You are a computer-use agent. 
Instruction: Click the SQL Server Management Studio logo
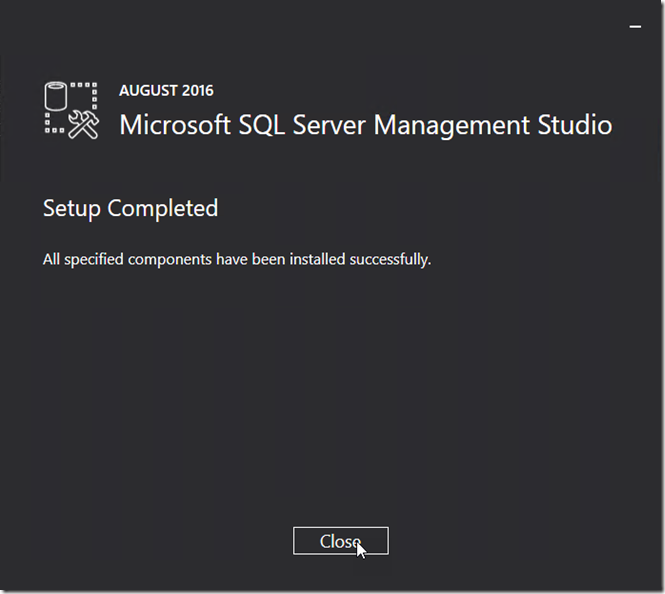(72, 111)
